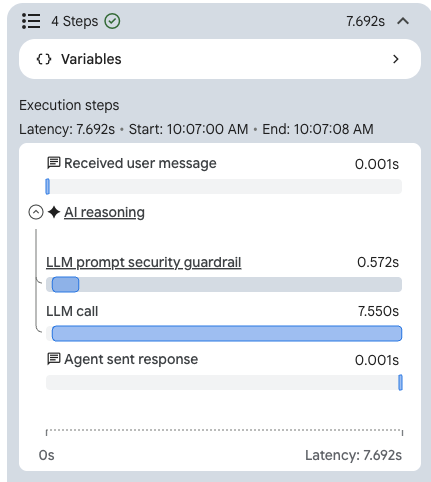Click the Agent sent response timeline marker
This screenshot has height=482, width=431.
(400, 382)
